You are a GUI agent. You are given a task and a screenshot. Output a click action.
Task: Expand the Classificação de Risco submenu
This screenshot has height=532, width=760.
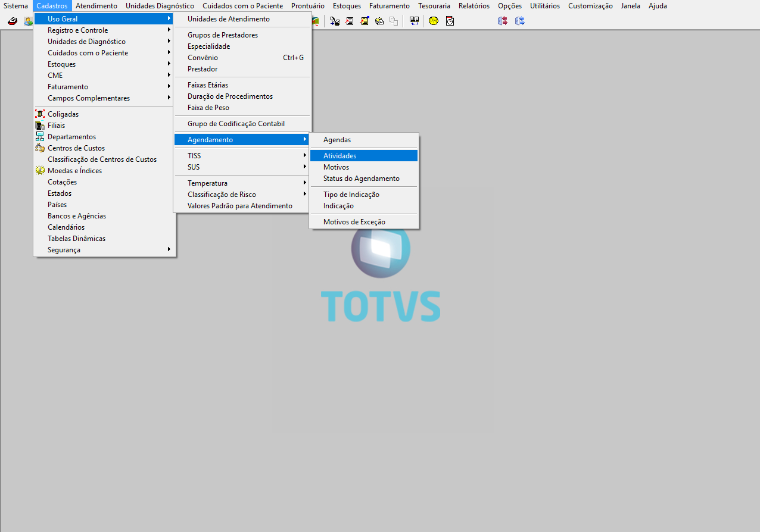pos(242,195)
